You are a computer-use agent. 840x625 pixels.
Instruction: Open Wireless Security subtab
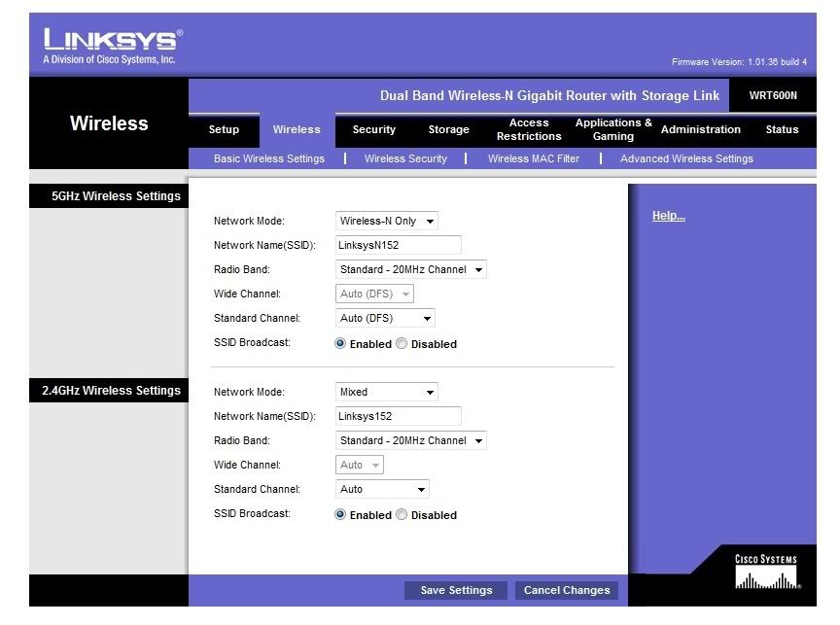pos(405,158)
